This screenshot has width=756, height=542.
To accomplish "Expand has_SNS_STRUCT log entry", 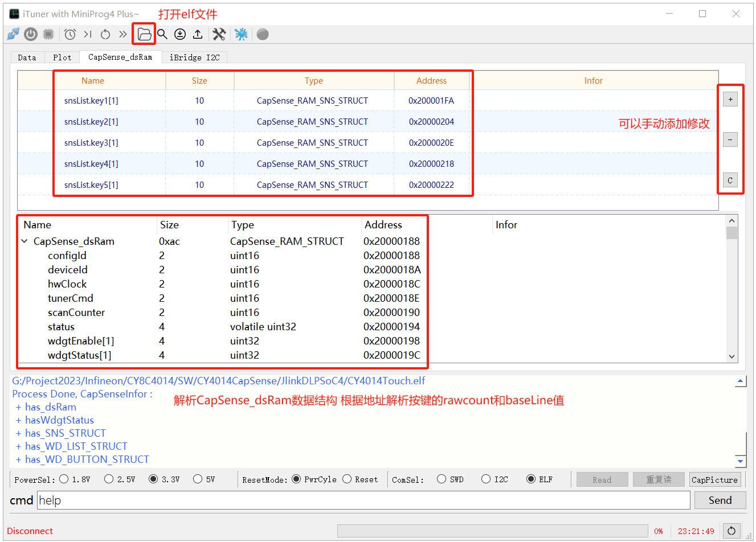I will click(x=19, y=433).
